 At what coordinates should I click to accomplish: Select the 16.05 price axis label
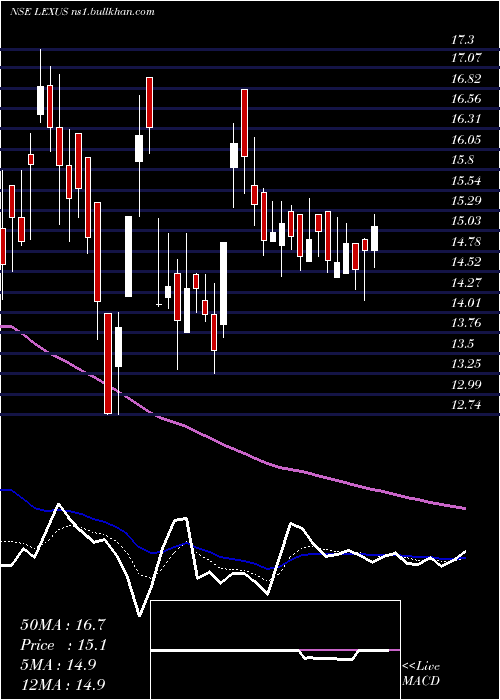coord(467,140)
